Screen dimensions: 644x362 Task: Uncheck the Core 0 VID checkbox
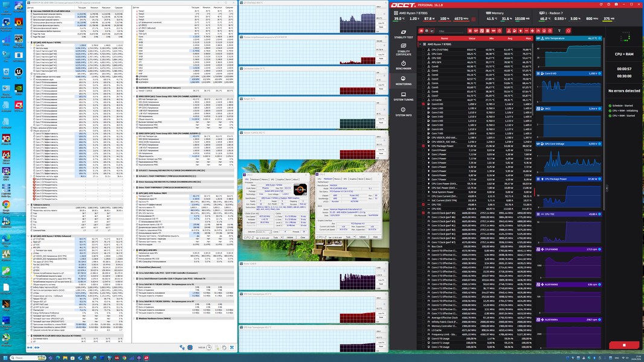point(423,104)
